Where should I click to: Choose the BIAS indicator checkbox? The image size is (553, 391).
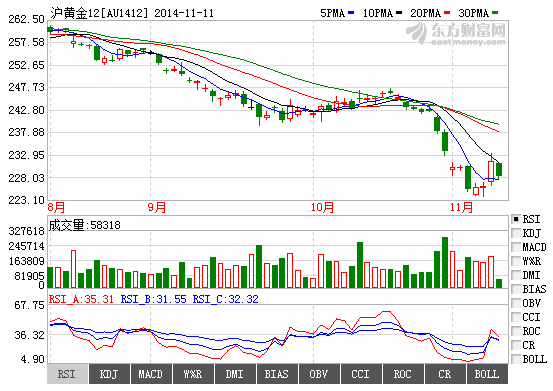(x=516, y=289)
